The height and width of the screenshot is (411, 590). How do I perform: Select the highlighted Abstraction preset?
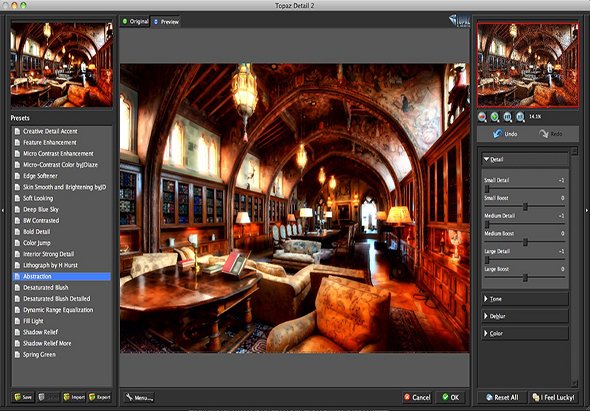click(x=62, y=276)
